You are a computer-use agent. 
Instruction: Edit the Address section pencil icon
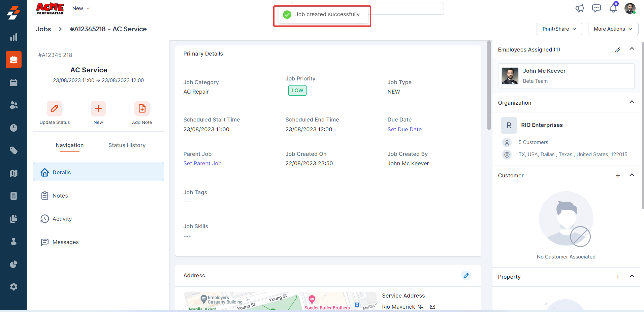click(466, 275)
